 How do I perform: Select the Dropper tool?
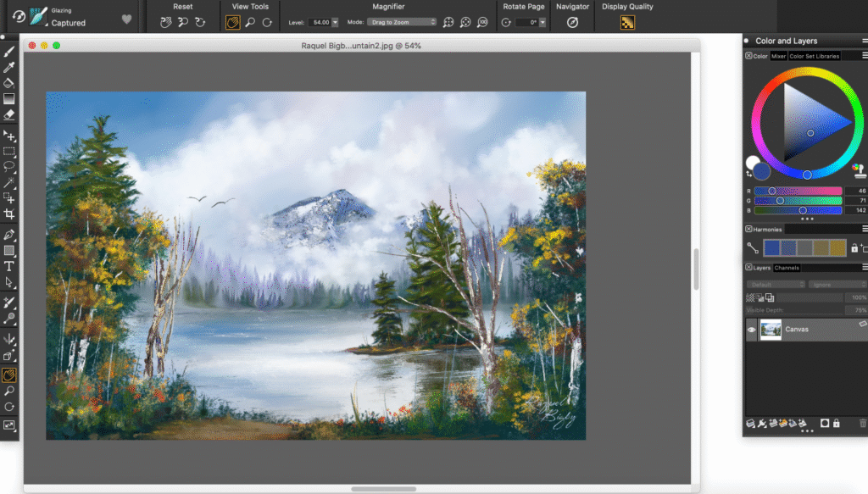pyautogui.click(x=8, y=67)
